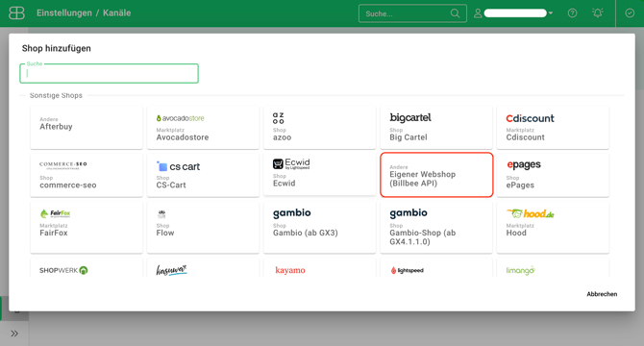Click the hood.de logo
This screenshot has height=346, width=644.
click(531, 213)
